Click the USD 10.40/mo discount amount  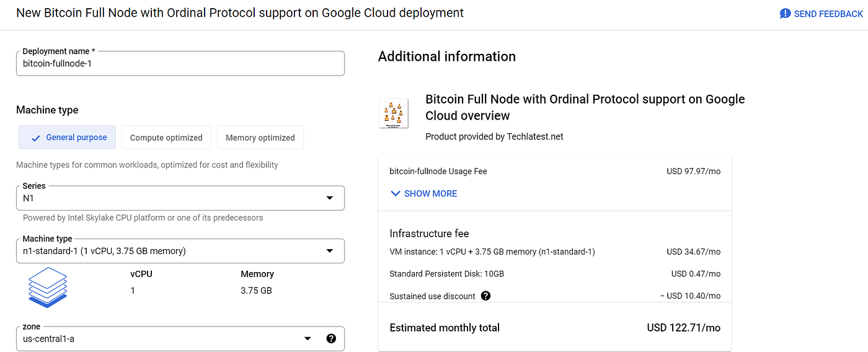[691, 296]
